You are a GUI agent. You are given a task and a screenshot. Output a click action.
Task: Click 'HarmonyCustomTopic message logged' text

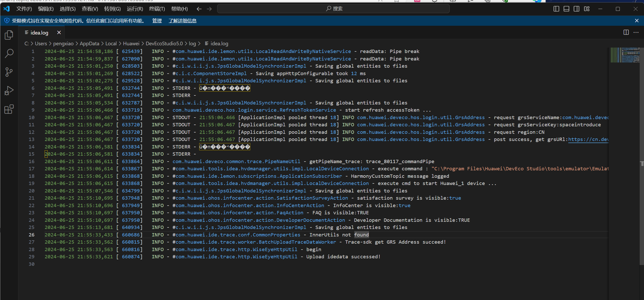click(x=400, y=176)
